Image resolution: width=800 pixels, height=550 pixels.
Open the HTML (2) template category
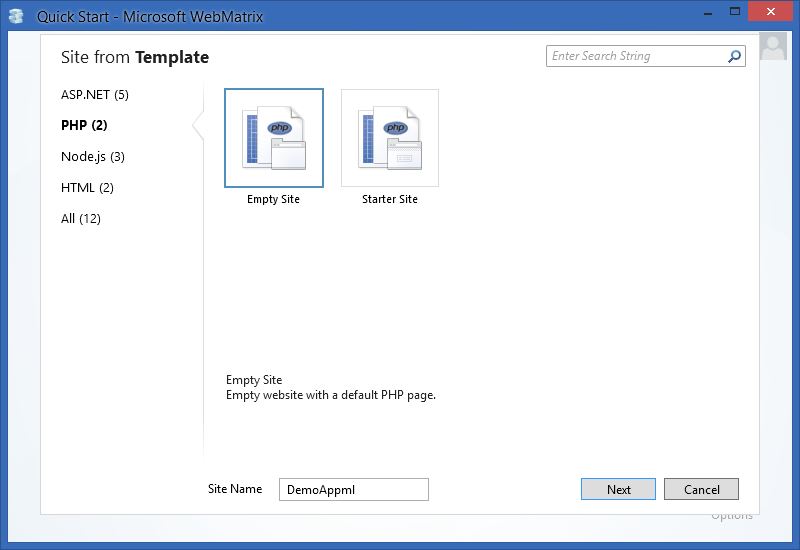click(87, 187)
